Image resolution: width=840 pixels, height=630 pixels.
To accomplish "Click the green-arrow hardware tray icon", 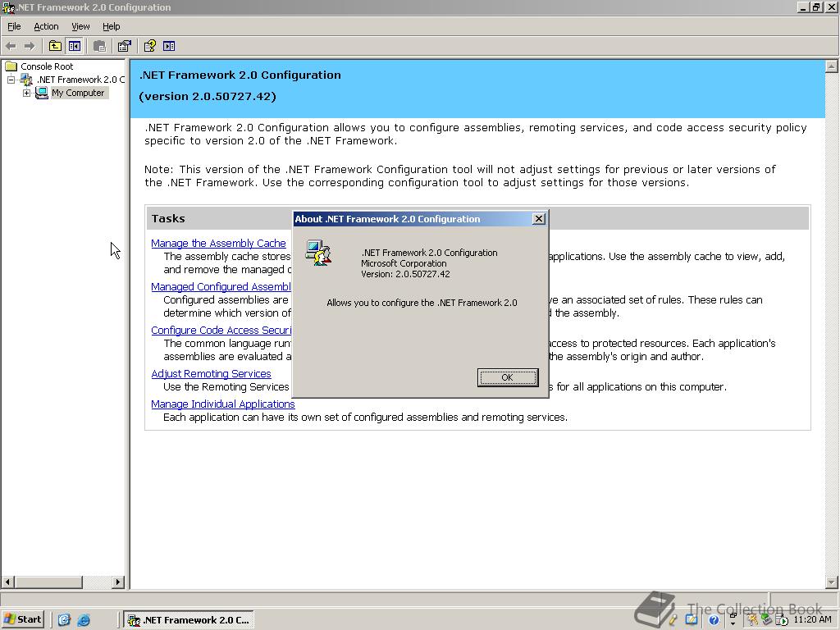I will [x=767, y=620].
